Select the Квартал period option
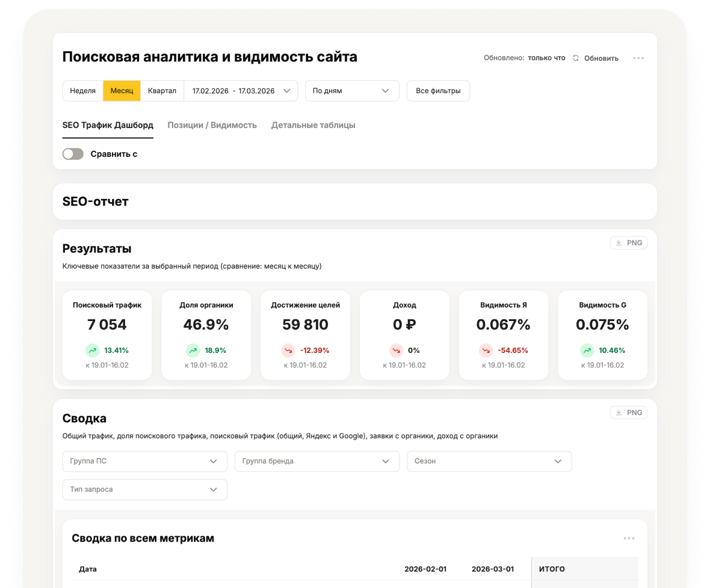Image resolution: width=710 pixels, height=588 pixels. (162, 91)
